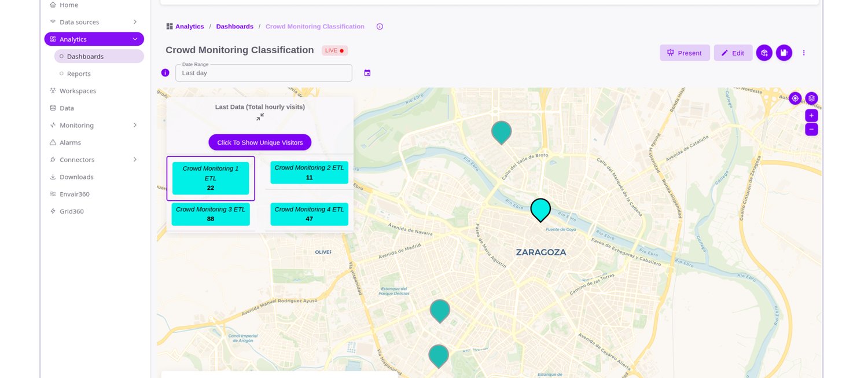Screen dimensions: 868x378
Task: Click the Connectors plug icon
Action: point(53,160)
